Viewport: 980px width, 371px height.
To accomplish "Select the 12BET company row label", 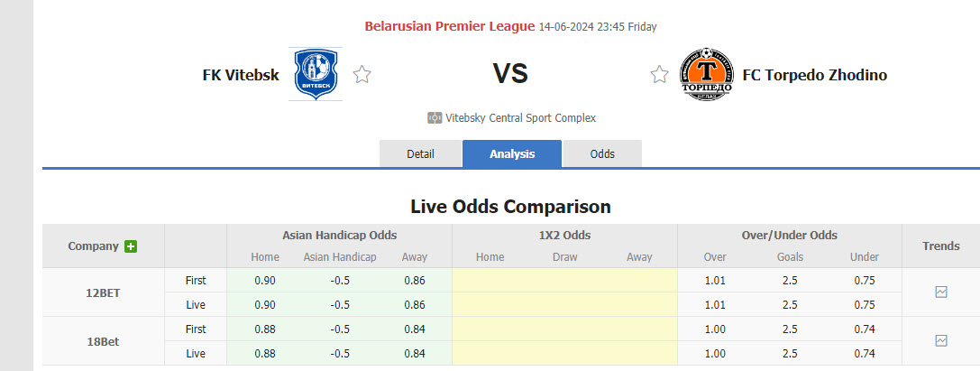I will coord(104,292).
